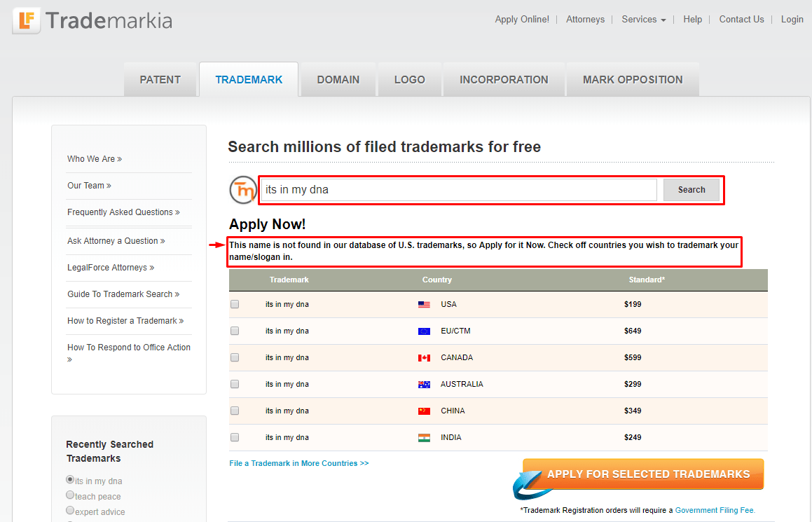Viewport: 812px width, 522px height.
Task: Open How To Respond to Office Action link
Action: click(x=128, y=352)
